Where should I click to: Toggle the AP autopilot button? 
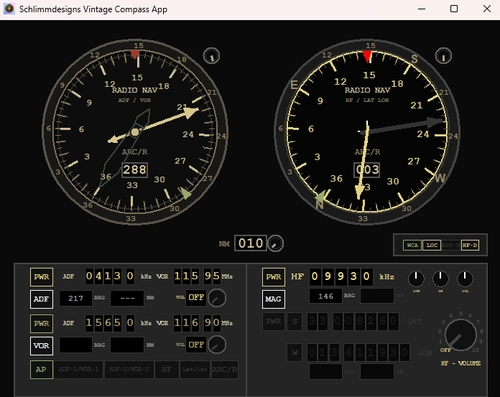tap(41, 369)
